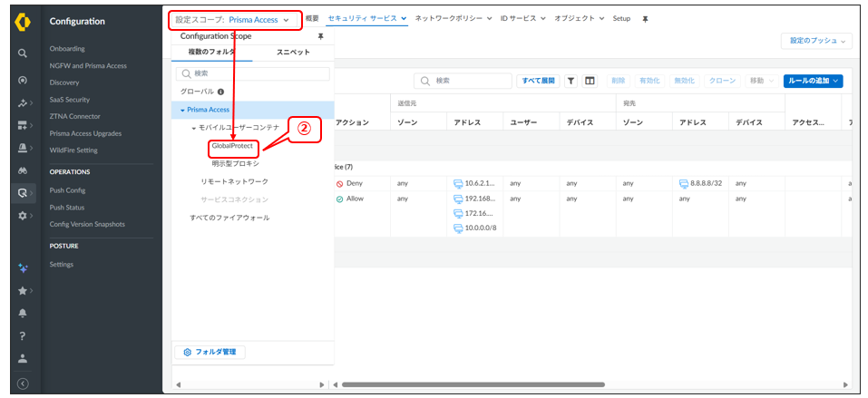
Task: Click the info icon beside グローバル
Action: pos(220,92)
